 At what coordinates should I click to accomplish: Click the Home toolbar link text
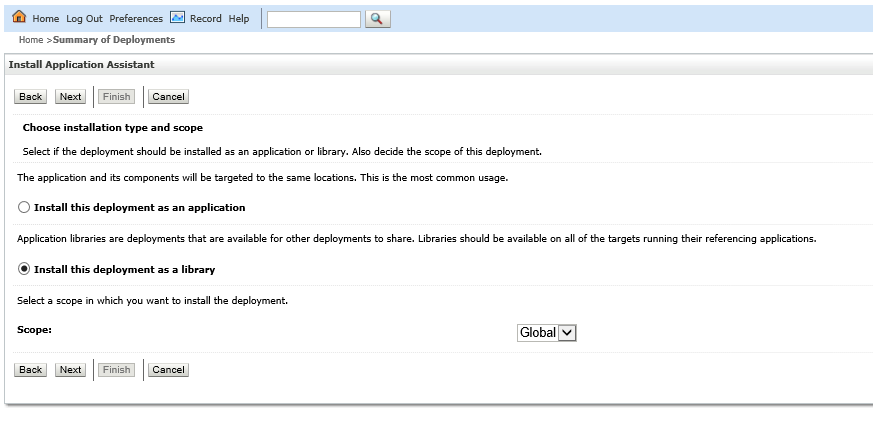pyautogui.click(x=46, y=19)
